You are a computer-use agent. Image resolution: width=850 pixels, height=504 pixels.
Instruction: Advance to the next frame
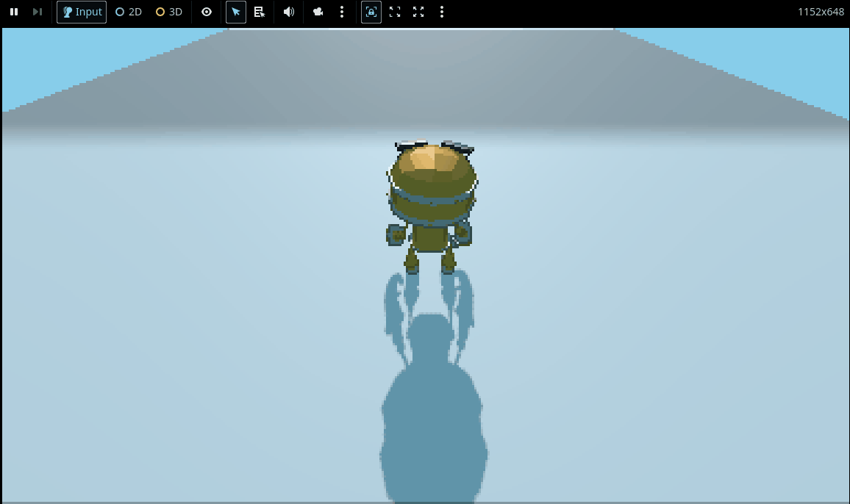pos(37,12)
